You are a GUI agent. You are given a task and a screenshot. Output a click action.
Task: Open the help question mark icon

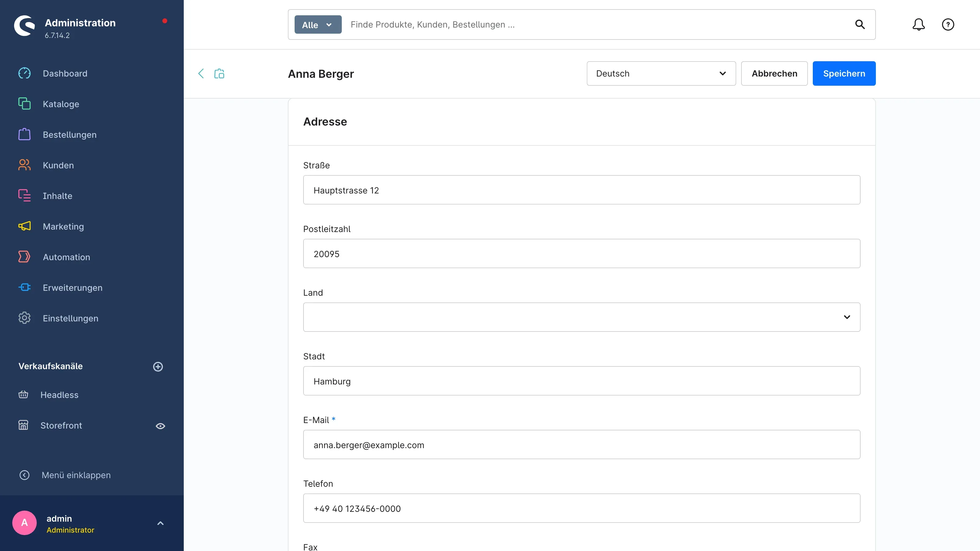coord(948,25)
